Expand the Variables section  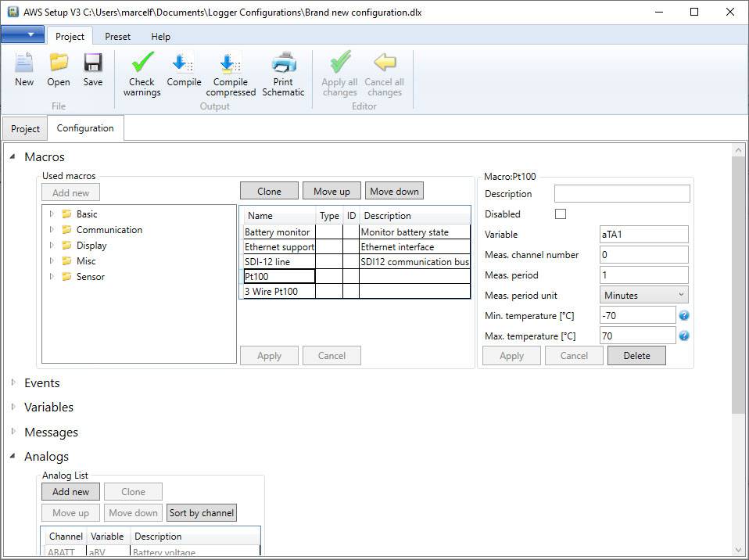tap(13, 407)
